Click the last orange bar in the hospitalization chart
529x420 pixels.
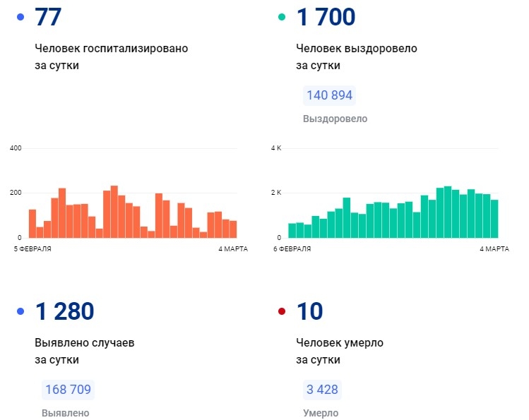pyautogui.click(x=233, y=229)
